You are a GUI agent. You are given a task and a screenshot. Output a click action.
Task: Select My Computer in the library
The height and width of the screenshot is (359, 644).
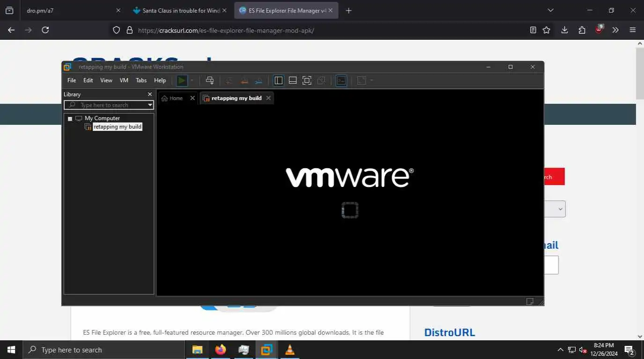102,118
